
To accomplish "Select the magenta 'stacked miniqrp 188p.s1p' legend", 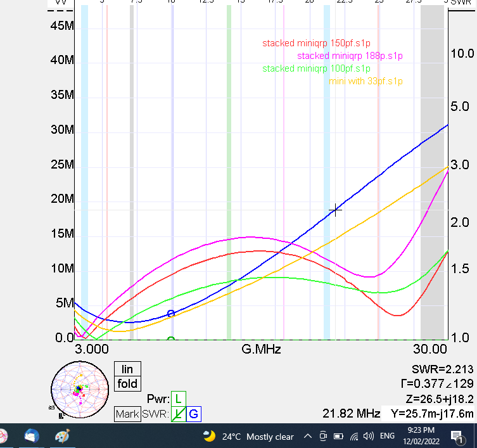I will [350, 56].
